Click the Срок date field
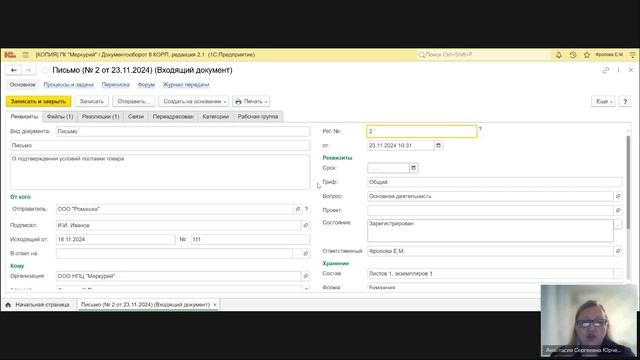Screen dimensions: 640x360 point(388,168)
